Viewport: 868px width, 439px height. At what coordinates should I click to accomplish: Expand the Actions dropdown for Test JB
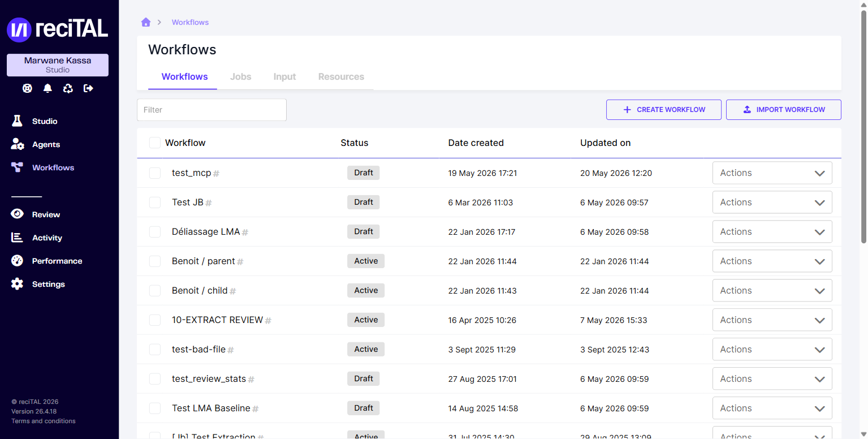pyautogui.click(x=772, y=203)
